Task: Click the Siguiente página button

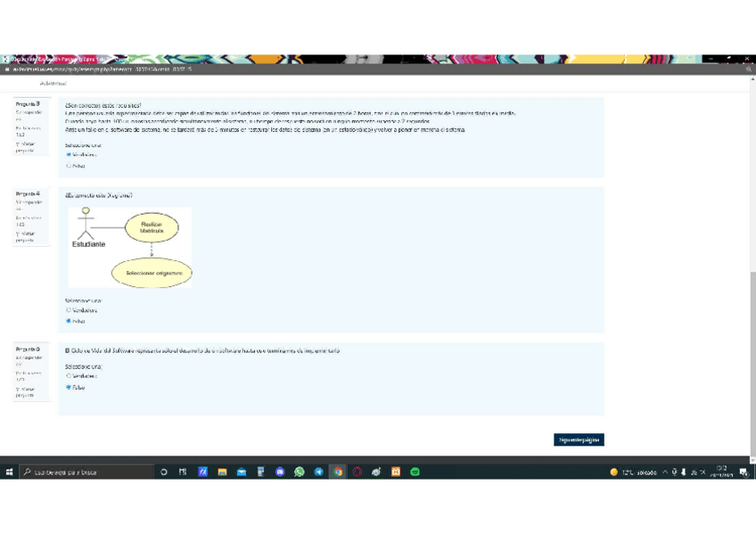Action: tap(579, 440)
